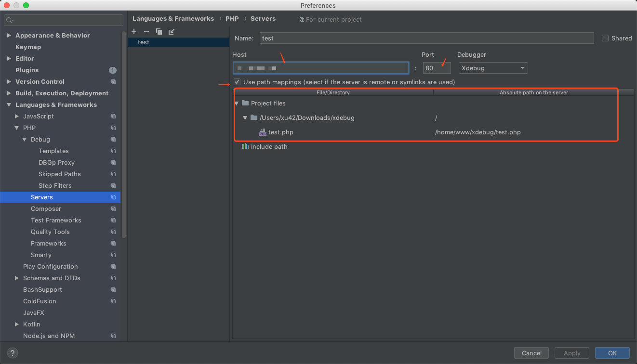Screen dimensions: 637x364
Task: Open Frameworks under PHP
Action: (49, 244)
